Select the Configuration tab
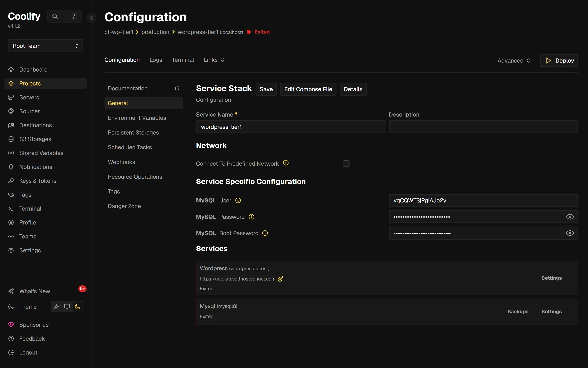Viewport: 588px width, 368px height. point(122,60)
